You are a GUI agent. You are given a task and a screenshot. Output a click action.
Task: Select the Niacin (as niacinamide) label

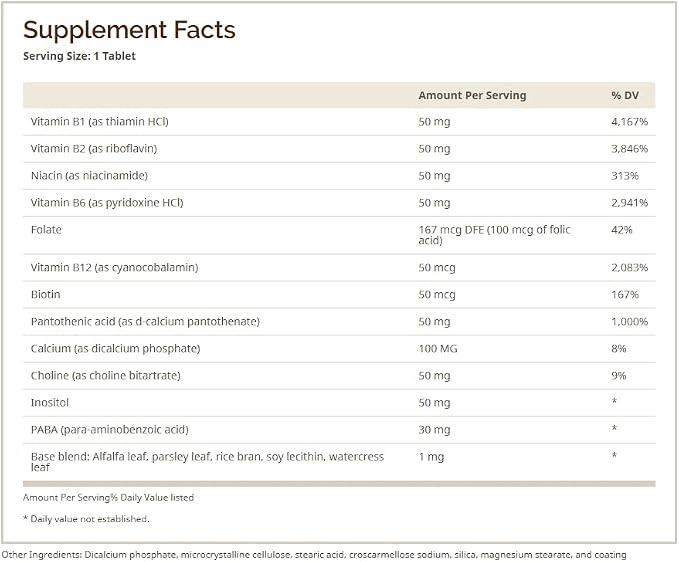[x=89, y=176]
